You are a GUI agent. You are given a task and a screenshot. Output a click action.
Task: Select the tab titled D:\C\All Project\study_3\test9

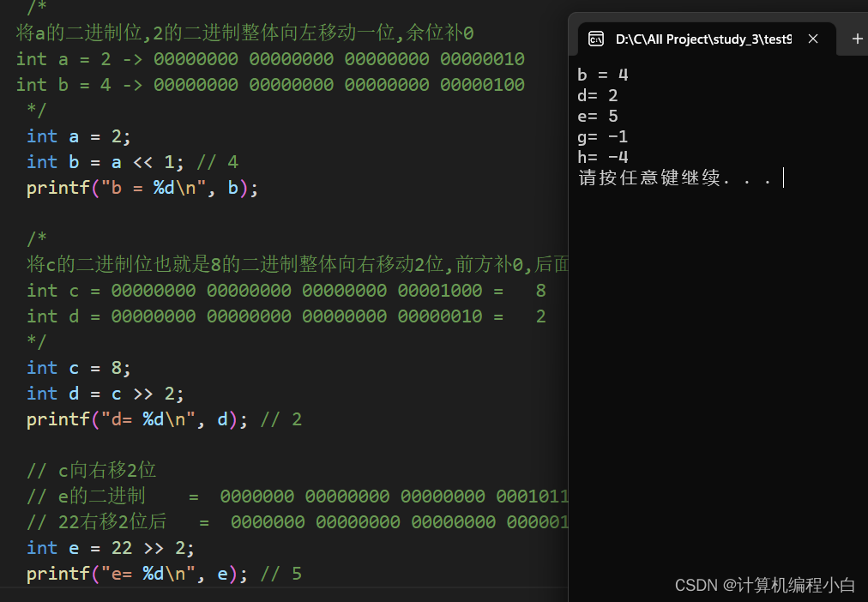[703, 38]
